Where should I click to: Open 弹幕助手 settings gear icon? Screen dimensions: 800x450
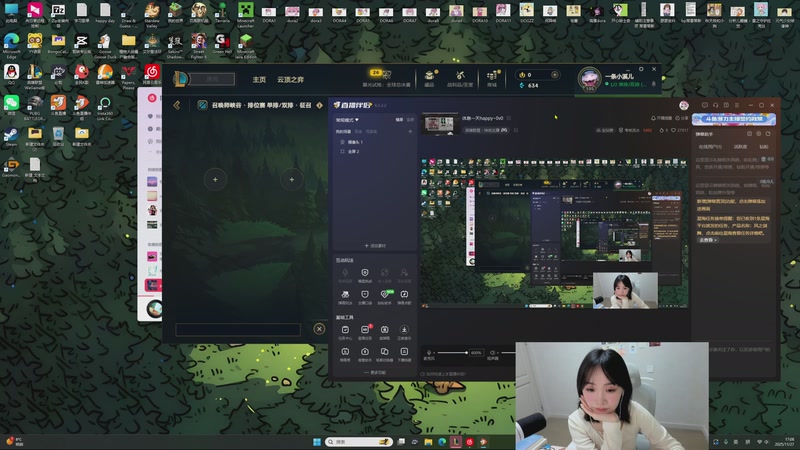point(759,134)
